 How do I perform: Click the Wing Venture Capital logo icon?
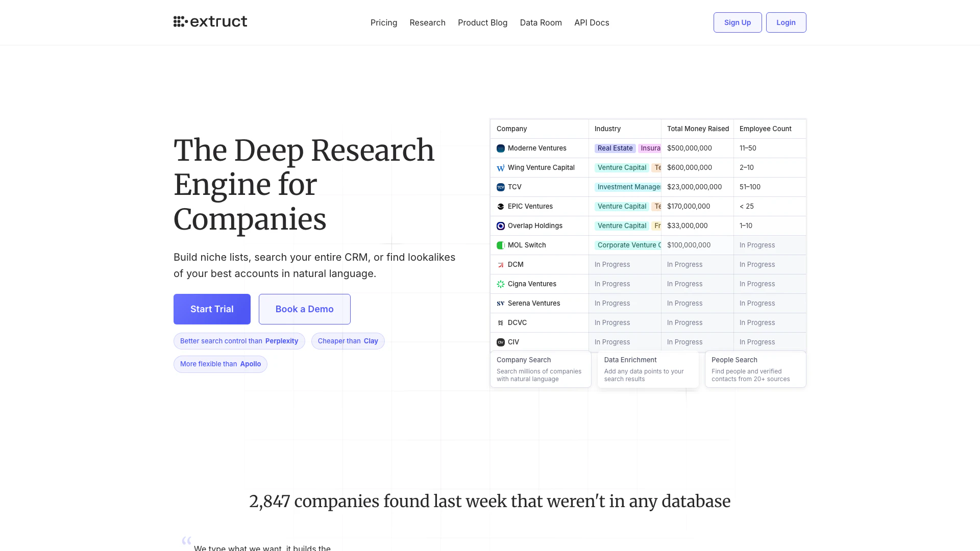tap(501, 168)
